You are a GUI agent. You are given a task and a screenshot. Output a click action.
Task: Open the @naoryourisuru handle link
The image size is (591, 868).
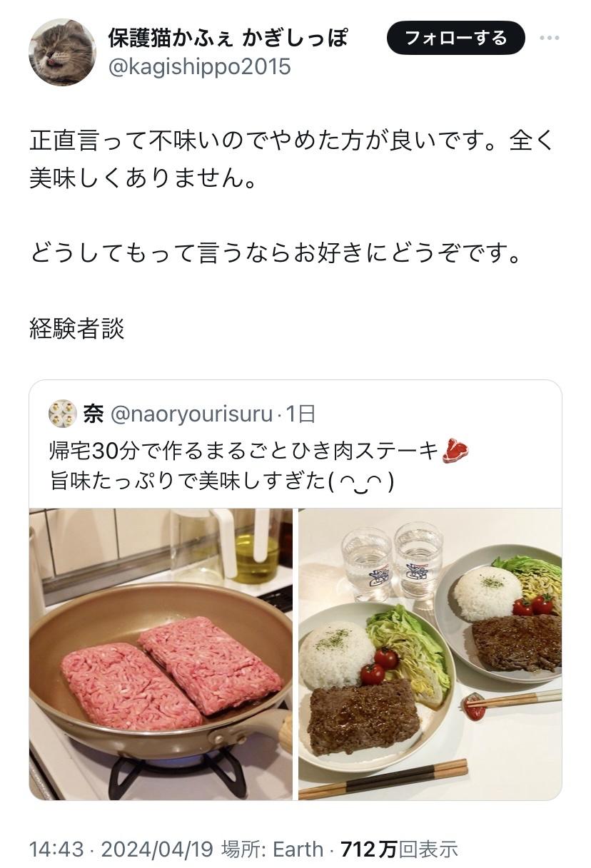tap(192, 414)
